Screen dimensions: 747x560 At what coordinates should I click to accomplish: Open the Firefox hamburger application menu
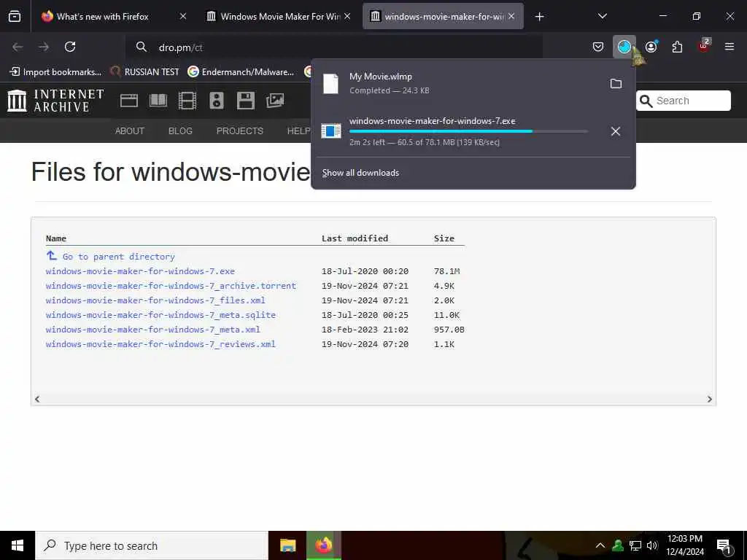coord(729,47)
